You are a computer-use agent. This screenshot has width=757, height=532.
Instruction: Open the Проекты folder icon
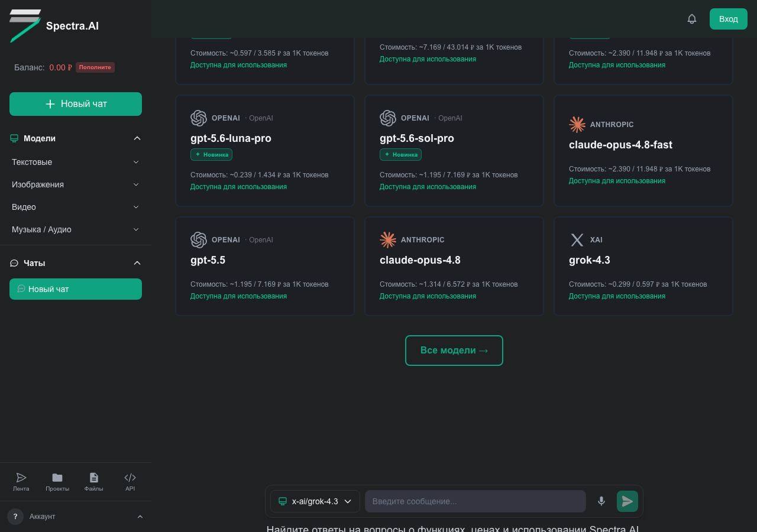point(57,478)
